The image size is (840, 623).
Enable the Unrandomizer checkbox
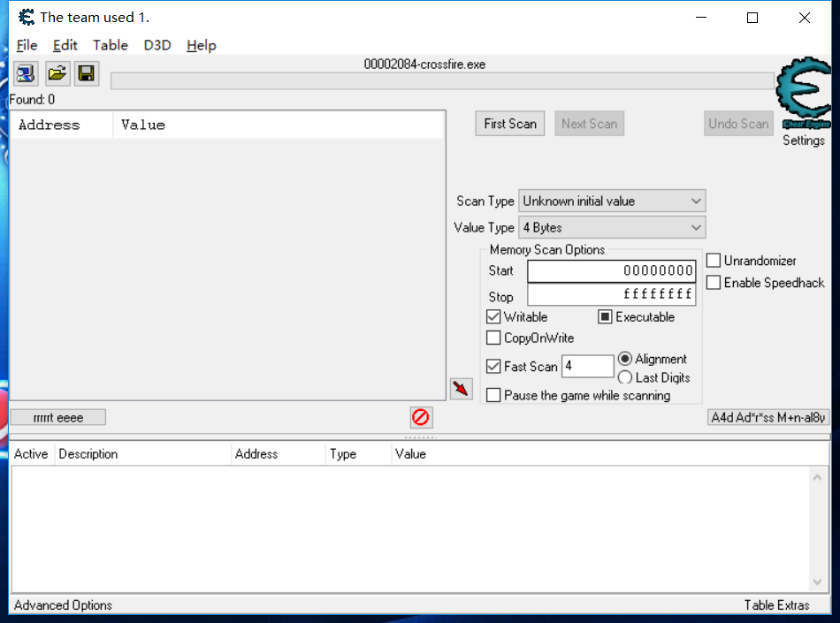click(713, 261)
